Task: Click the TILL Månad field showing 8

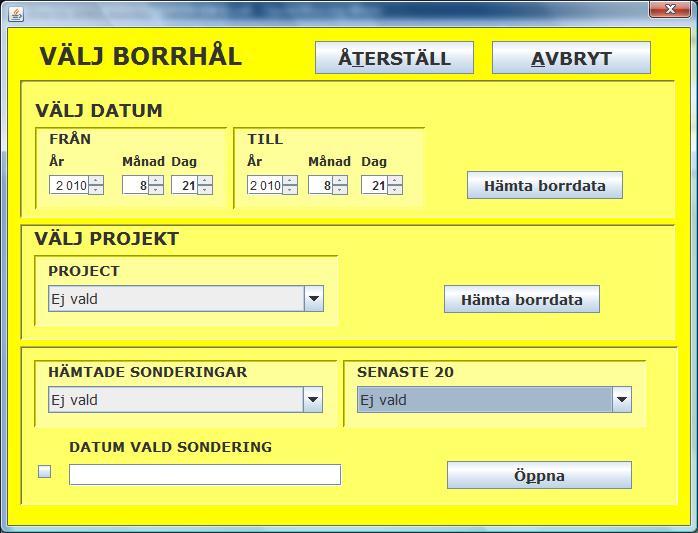Action: 321,185
